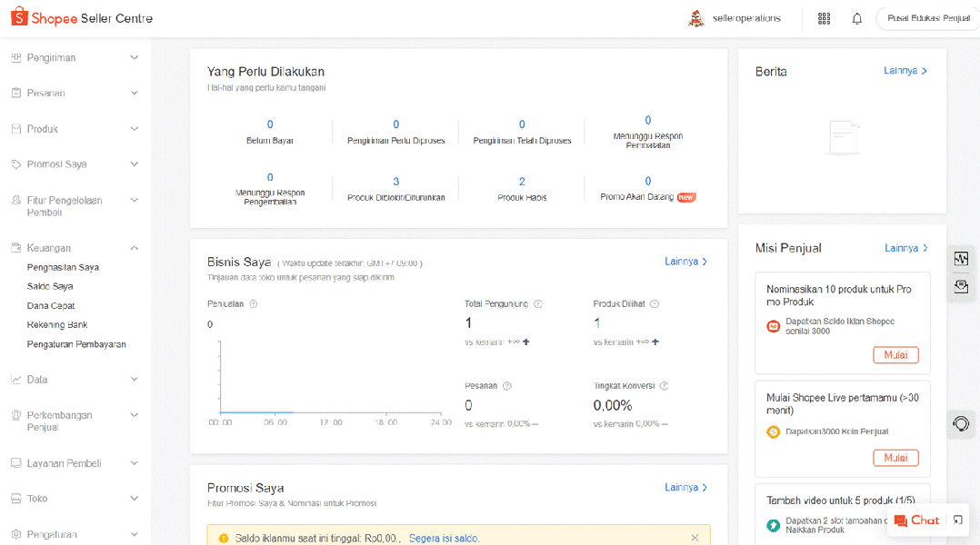Click info icon beside Total Pengunjung
The image size is (980, 545).
pos(538,304)
